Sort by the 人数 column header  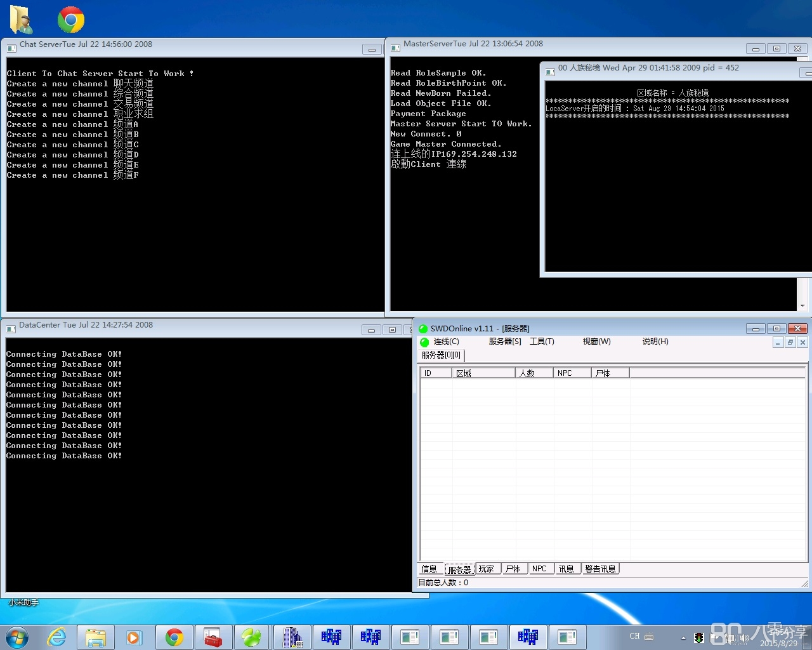coord(534,373)
